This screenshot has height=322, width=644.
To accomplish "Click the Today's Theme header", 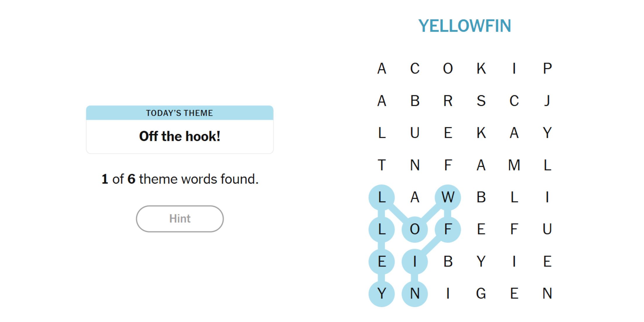I will pyautogui.click(x=180, y=113).
